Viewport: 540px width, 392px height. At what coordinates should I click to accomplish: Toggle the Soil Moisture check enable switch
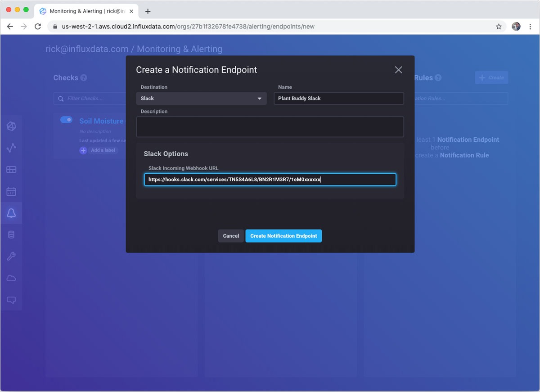tap(66, 120)
